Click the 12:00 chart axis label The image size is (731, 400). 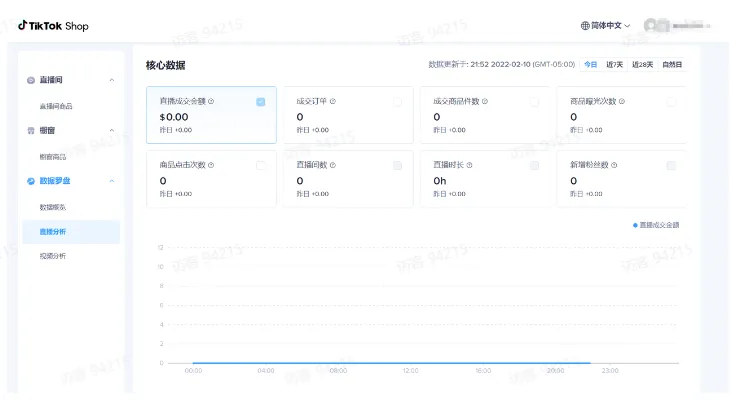(x=411, y=371)
